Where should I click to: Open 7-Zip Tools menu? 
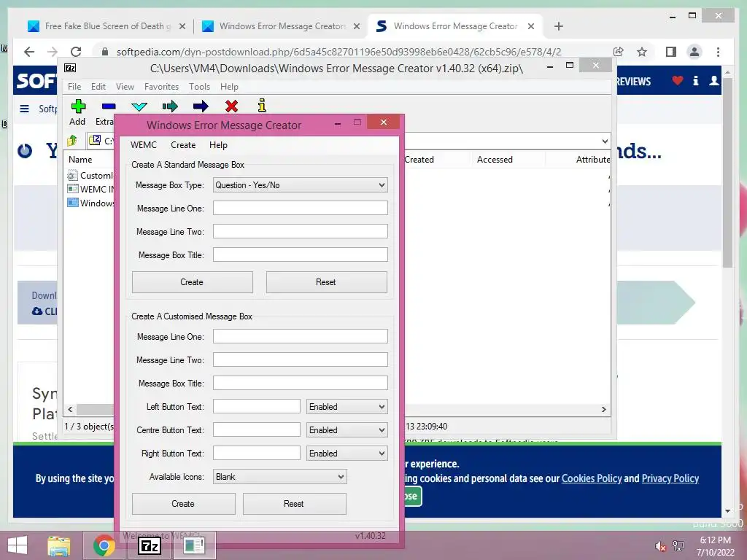click(x=199, y=87)
